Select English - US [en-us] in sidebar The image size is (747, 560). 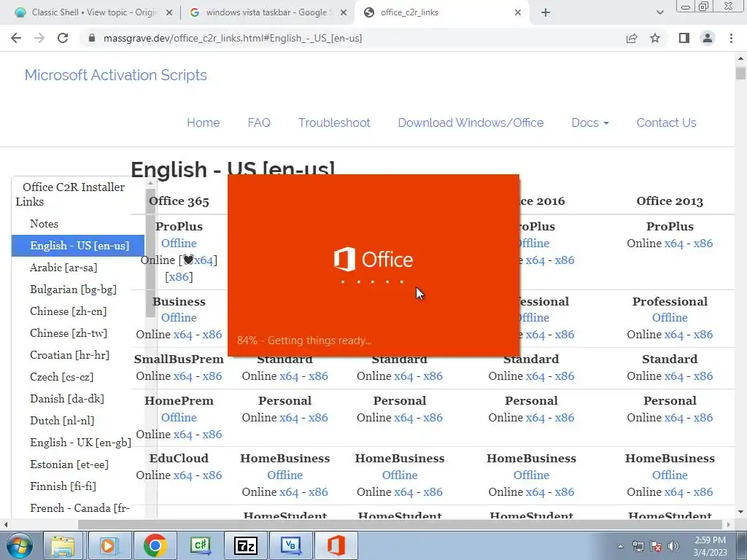click(79, 246)
